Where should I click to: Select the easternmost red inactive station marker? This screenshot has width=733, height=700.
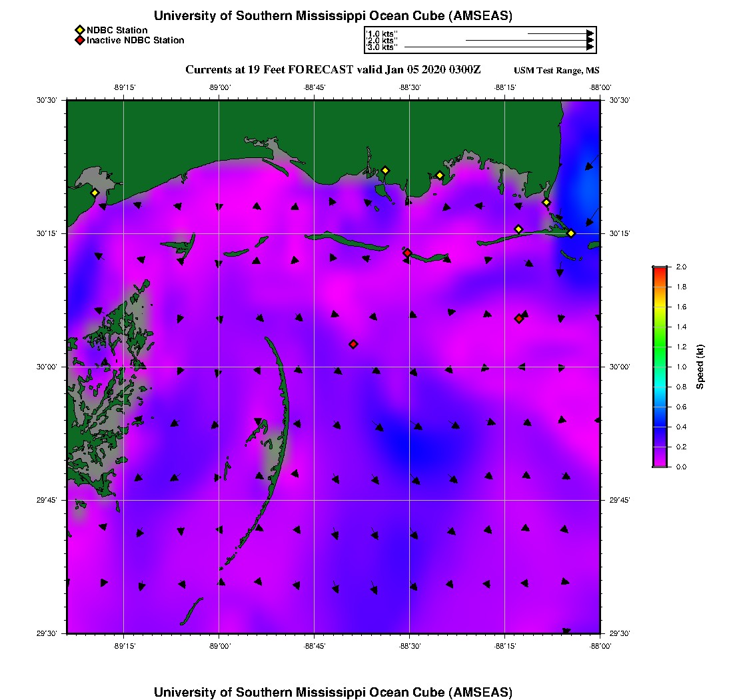[518, 319]
